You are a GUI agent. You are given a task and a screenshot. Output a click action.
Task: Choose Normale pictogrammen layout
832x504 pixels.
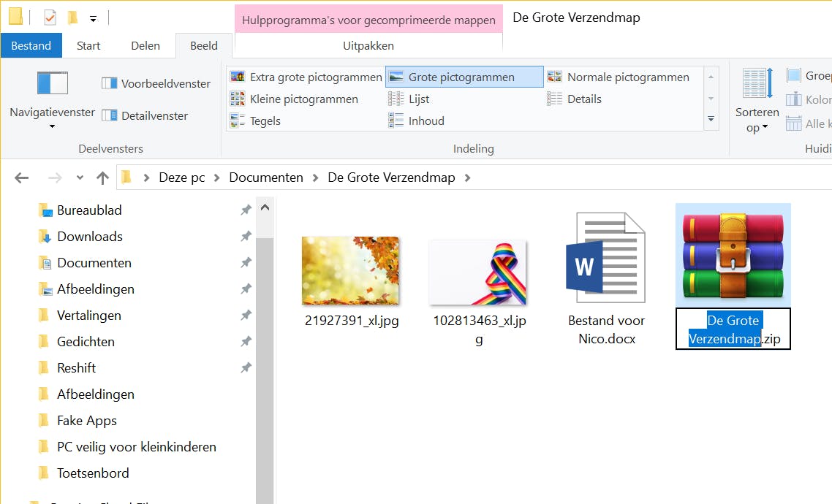pyautogui.click(x=619, y=77)
